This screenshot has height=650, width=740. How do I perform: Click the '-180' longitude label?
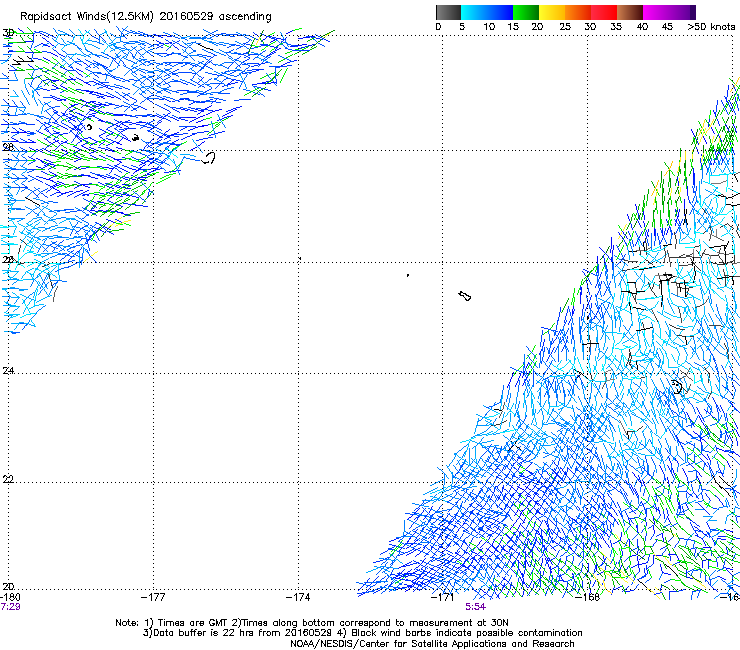[10, 597]
